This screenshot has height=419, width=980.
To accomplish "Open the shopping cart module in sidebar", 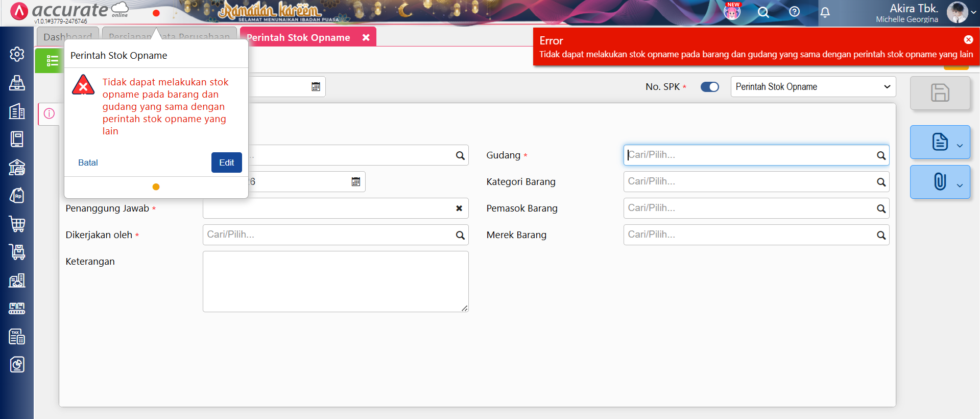I will tap(17, 224).
